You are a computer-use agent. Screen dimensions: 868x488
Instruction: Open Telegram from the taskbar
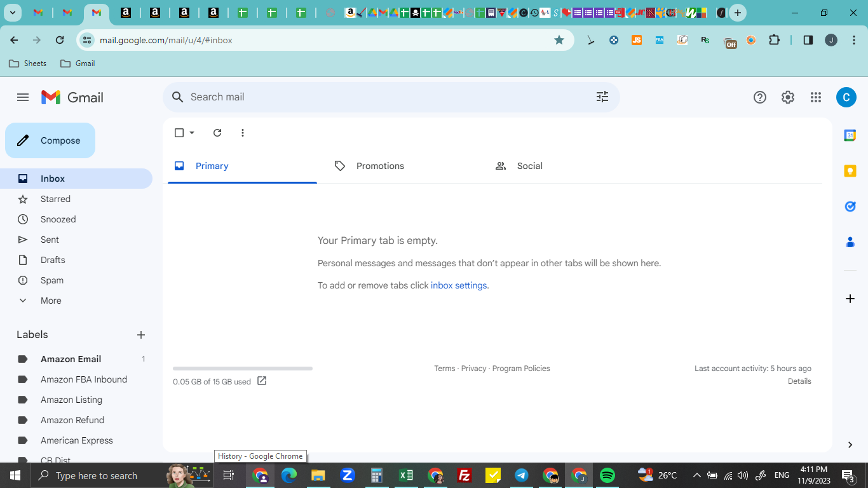point(522,475)
